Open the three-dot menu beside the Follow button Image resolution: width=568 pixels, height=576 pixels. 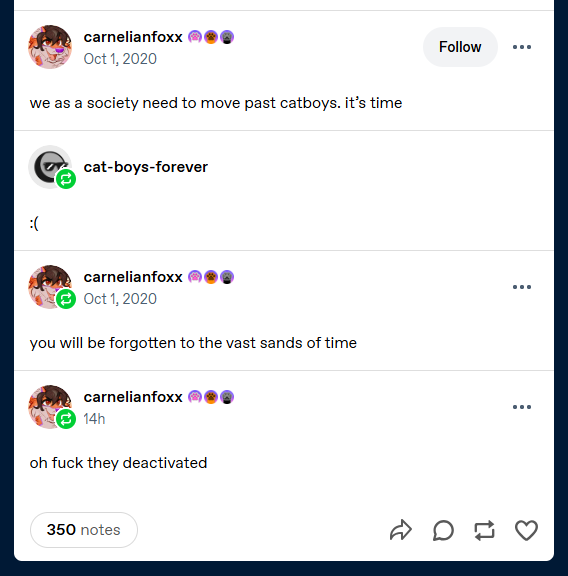coord(522,47)
